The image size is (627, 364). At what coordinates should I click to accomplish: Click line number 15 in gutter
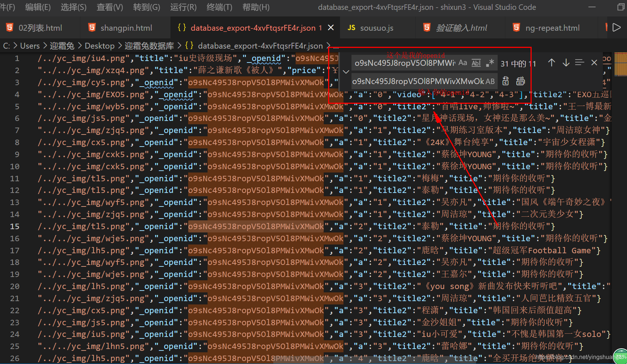pos(15,227)
